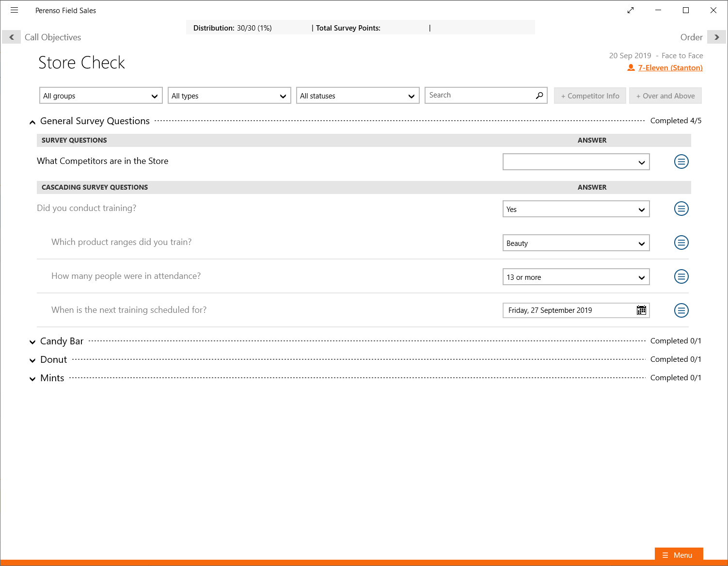Maximize the Perenso Field Sales window

[x=686, y=10]
